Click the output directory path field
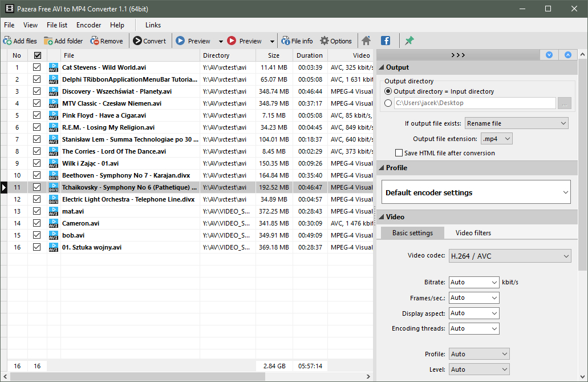 point(475,103)
